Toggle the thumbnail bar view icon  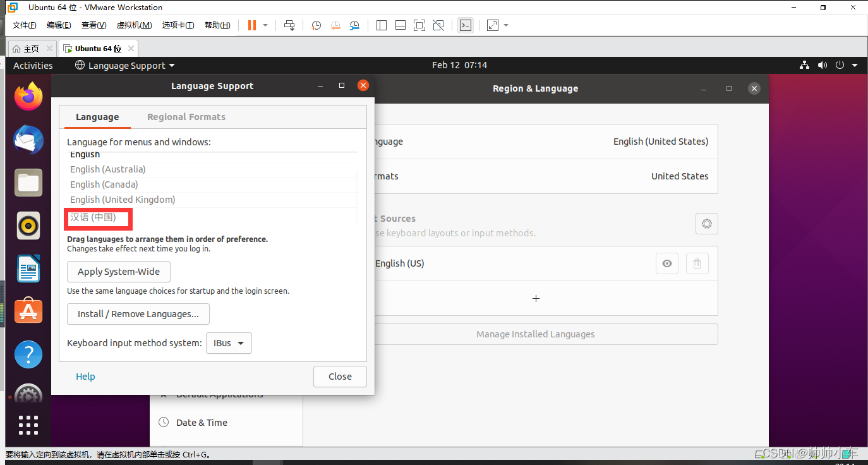tap(400, 25)
